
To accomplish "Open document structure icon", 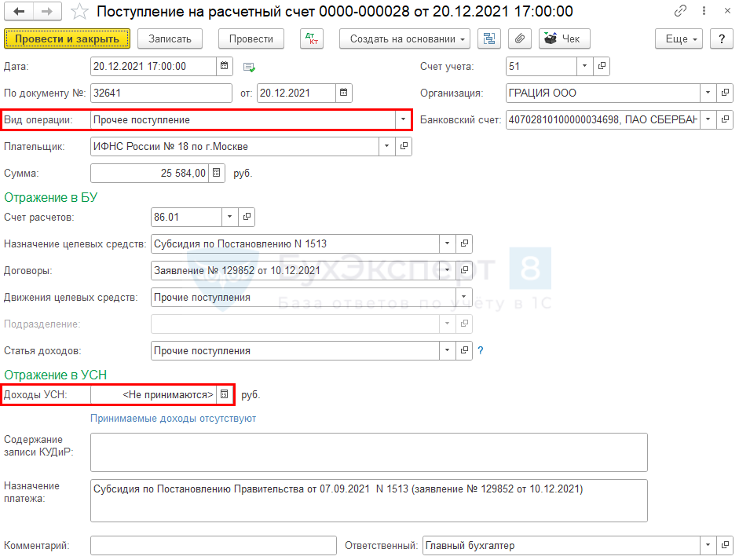I will 488,38.
